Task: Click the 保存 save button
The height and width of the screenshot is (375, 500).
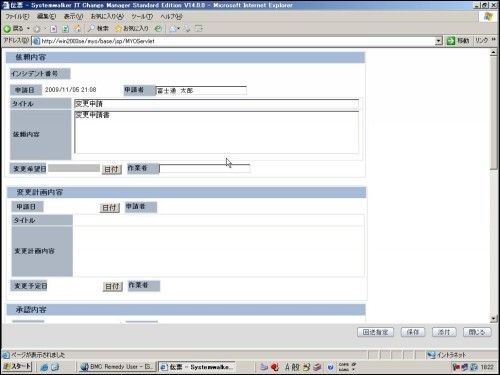Action: [x=413, y=332]
